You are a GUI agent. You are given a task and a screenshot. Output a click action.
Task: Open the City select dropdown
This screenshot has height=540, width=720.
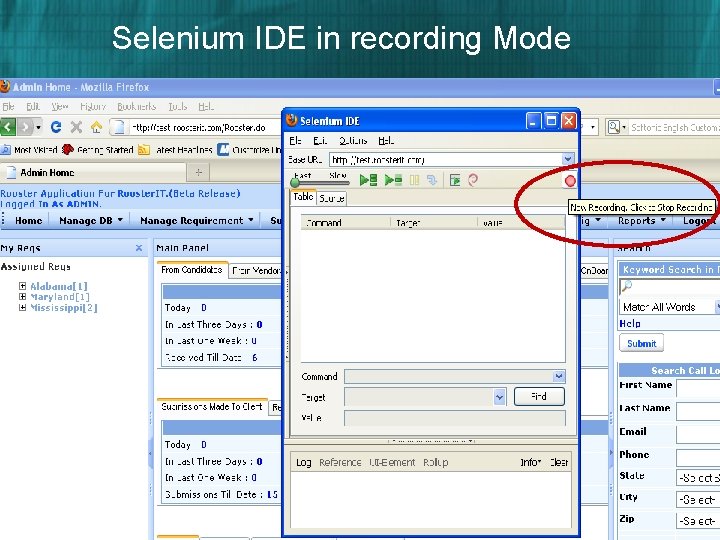(x=698, y=500)
